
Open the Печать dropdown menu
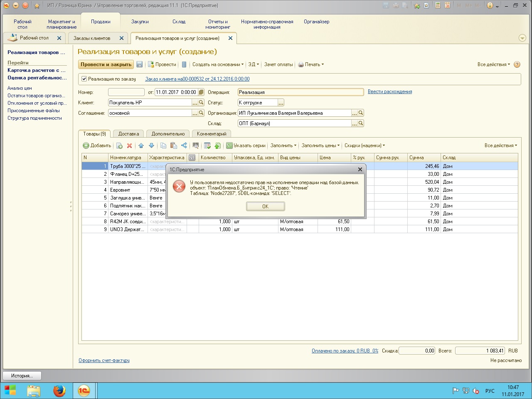click(311, 64)
